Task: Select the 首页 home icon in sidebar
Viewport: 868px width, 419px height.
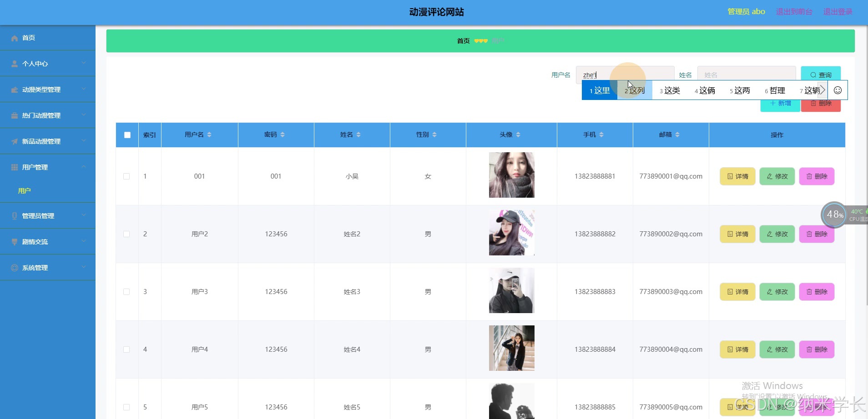Action: click(x=14, y=38)
